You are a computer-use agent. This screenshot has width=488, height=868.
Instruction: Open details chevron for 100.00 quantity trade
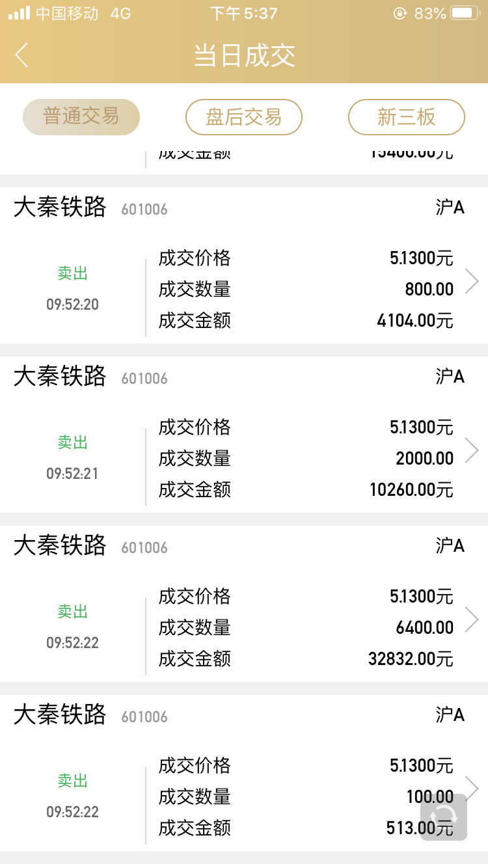[472, 787]
